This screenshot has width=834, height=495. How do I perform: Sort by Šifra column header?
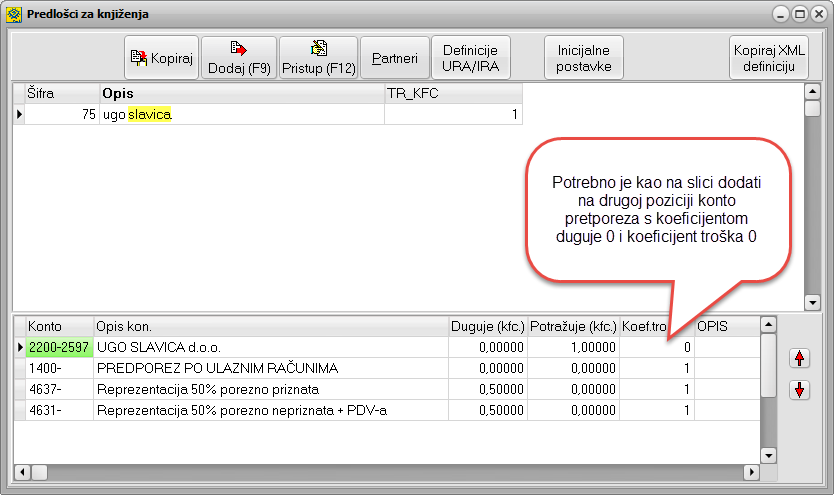(62, 93)
